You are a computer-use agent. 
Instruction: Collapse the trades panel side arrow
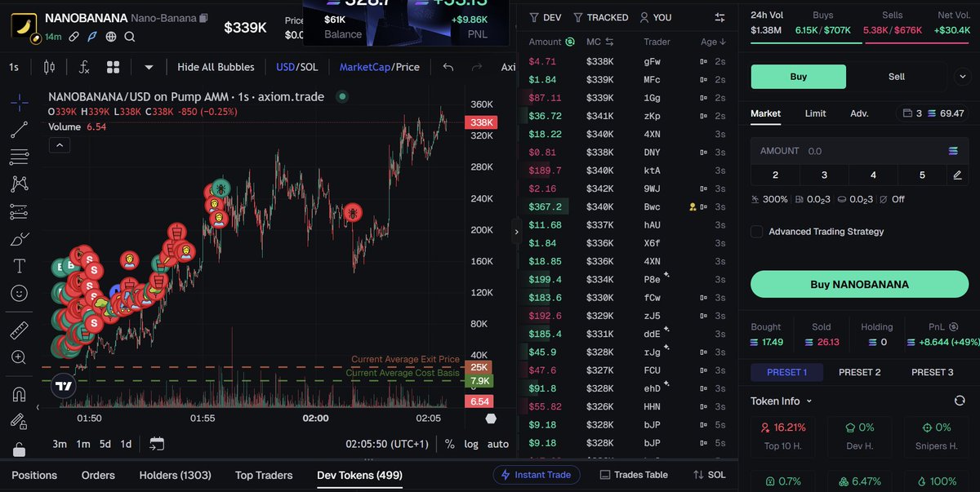pyautogui.click(x=516, y=232)
